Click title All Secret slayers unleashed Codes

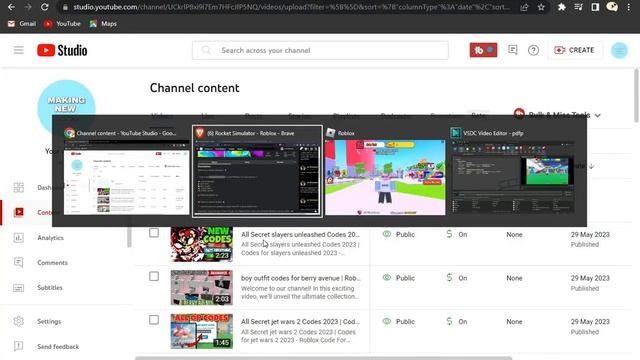(300, 234)
